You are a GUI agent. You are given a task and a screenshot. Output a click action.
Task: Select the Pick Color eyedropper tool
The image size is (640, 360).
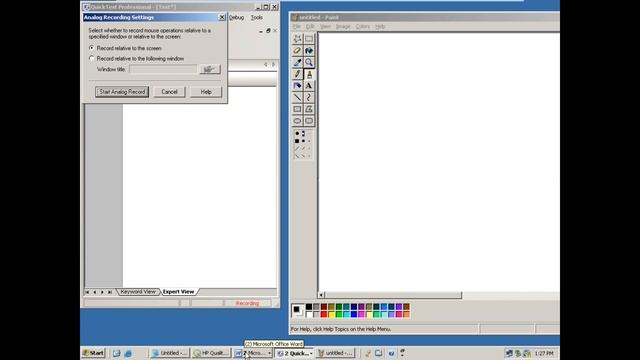[297, 62]
